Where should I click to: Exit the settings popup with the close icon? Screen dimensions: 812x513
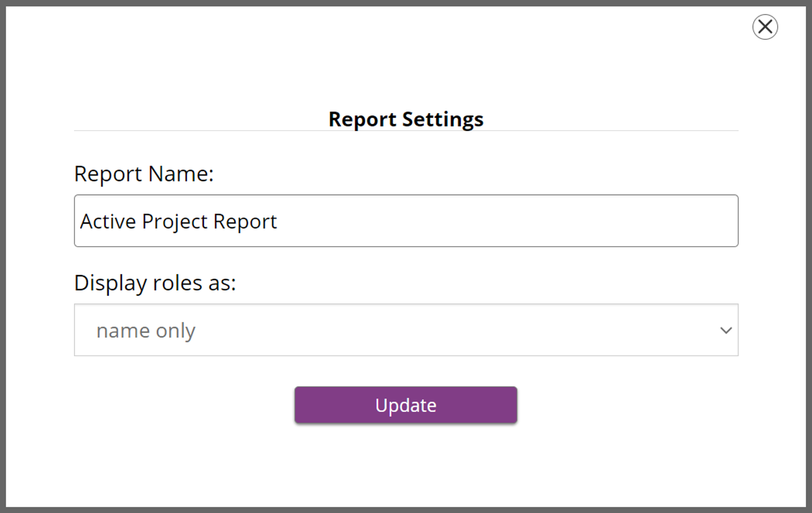765,27
